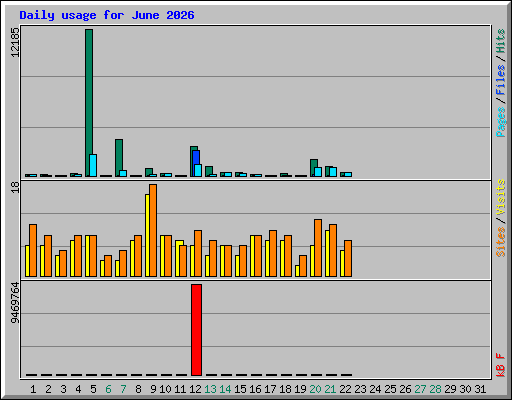Click the yellow 'Visits' legend word
The image size is (512, 400).
(500, 197)
